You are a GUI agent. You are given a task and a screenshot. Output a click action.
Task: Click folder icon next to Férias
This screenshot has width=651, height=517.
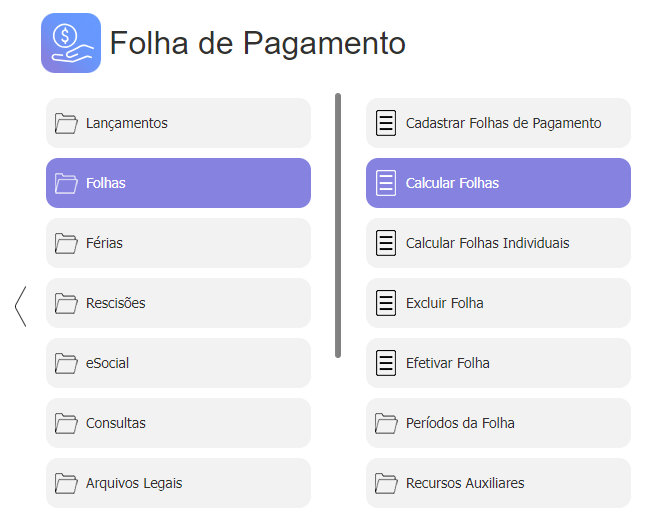(66, 243)
